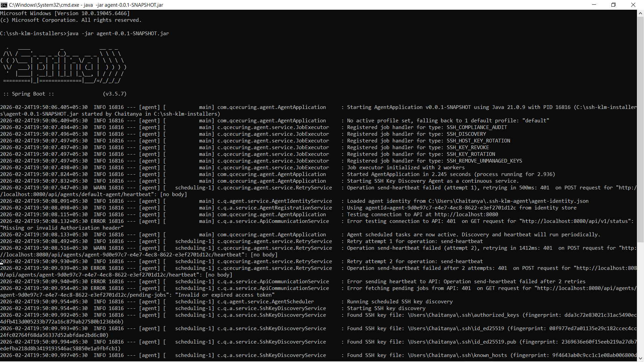Image resolution: width=644 pixels, height=362 pixels.
Task: Click the scroll-up arrow on the scrollbar
Action: click(x=640, y=13)
